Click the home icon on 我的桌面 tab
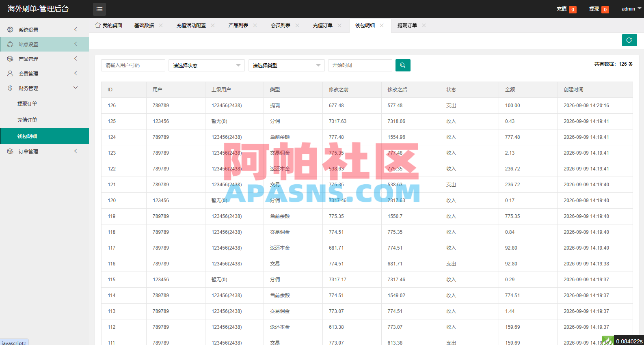This screenshot has width=644, height=345. [x=98, y=25]
